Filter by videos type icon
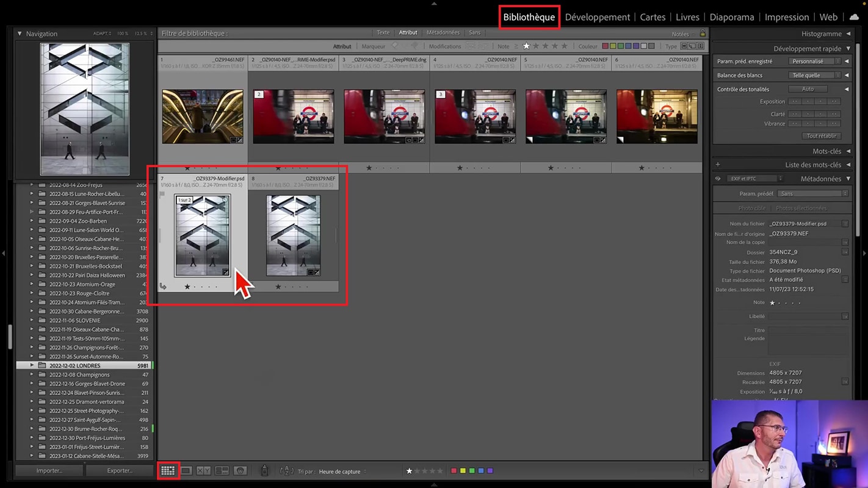Screen dimensions: 868x488 (x=701, y=46)
